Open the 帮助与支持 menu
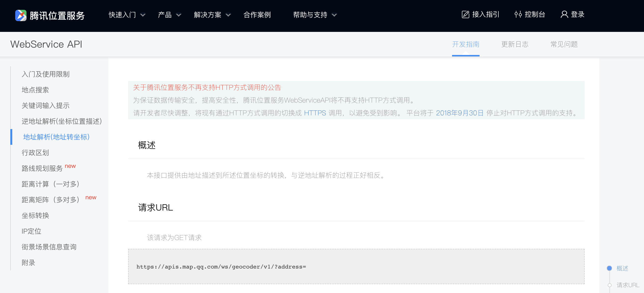Image resolution: width=644 pixels, height=293 pixels. pyautogui.click(x=310, y=15)
